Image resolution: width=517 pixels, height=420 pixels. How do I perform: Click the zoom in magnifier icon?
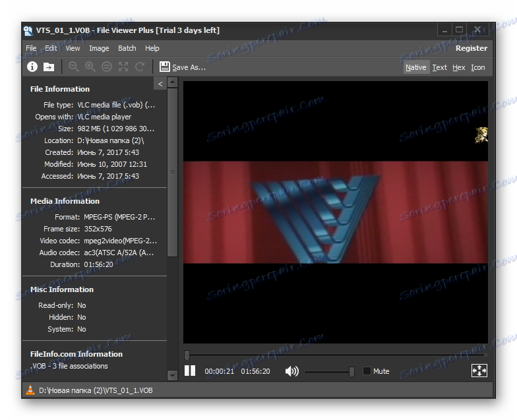pos(90,67)
